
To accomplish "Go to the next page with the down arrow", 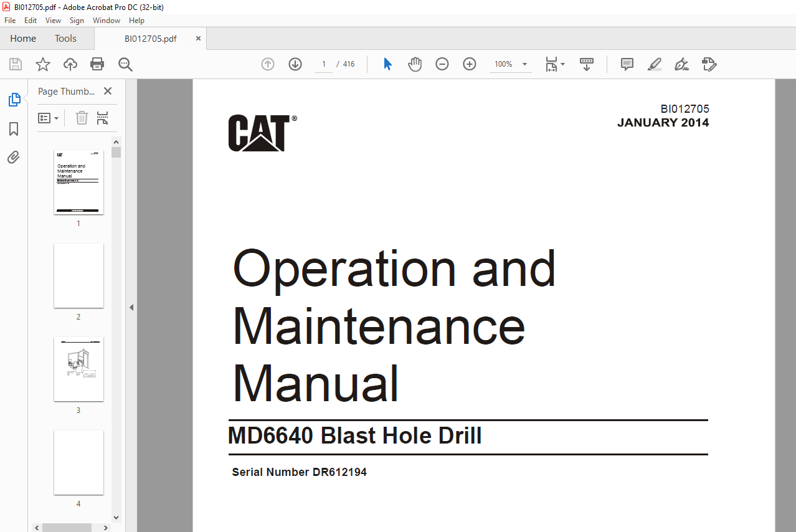I will click(295, 64).
